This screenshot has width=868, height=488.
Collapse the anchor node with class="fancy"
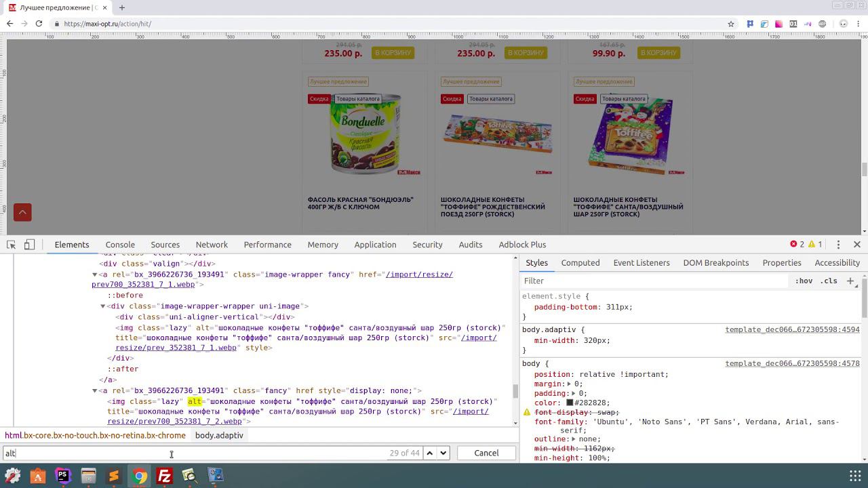(94, 391)
